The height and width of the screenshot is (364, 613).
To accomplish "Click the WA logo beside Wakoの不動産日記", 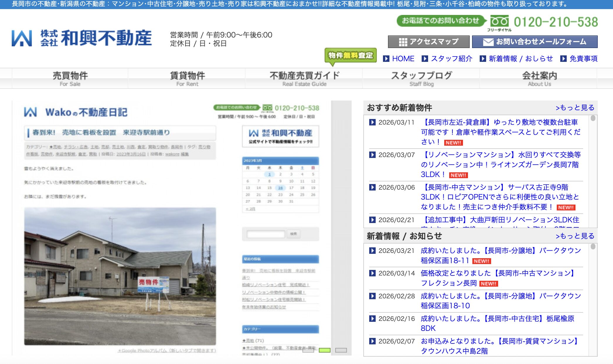I will (x=30, y=112).
